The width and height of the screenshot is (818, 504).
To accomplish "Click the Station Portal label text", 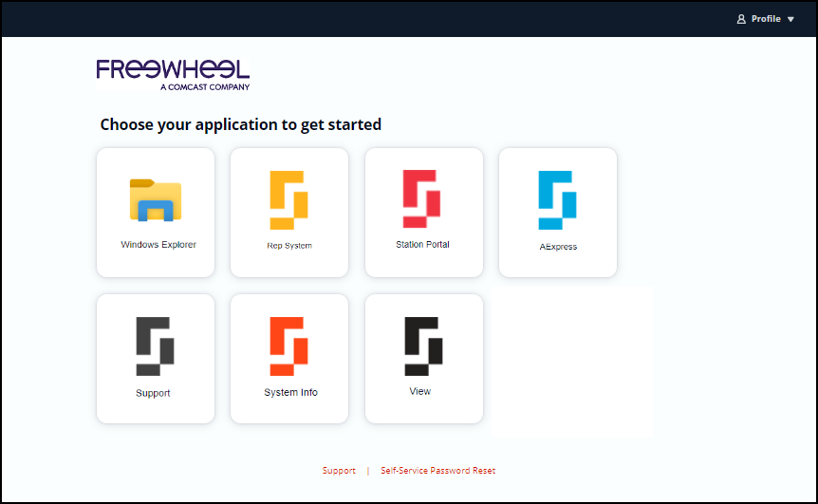I will (x=422, y=245).
